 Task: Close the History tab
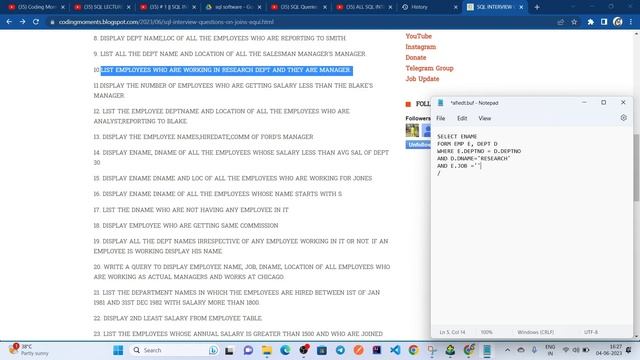coord(456,7)
